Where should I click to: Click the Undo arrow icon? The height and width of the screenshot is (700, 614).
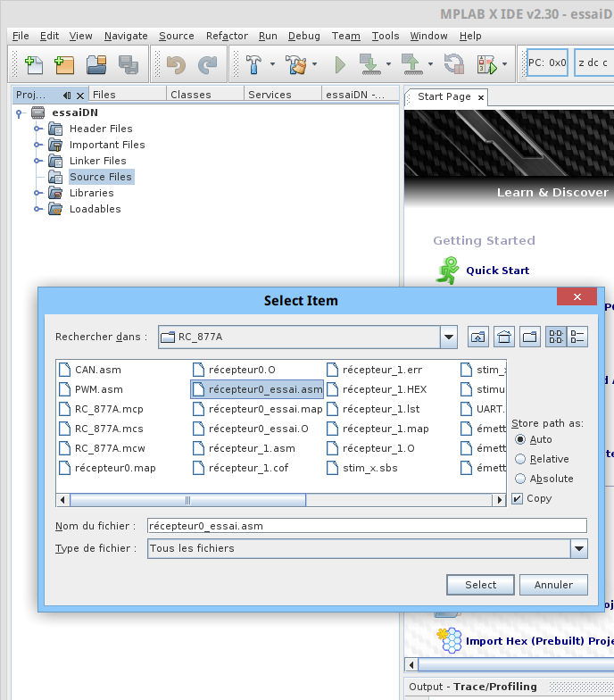point(176,64)
